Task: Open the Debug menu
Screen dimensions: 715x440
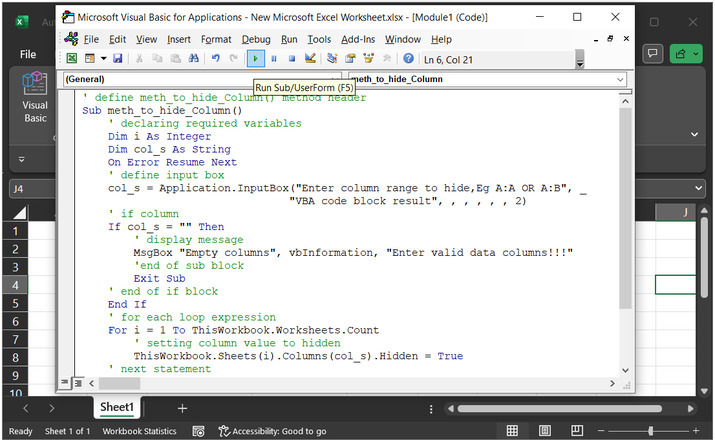Action: click(256, 40)
